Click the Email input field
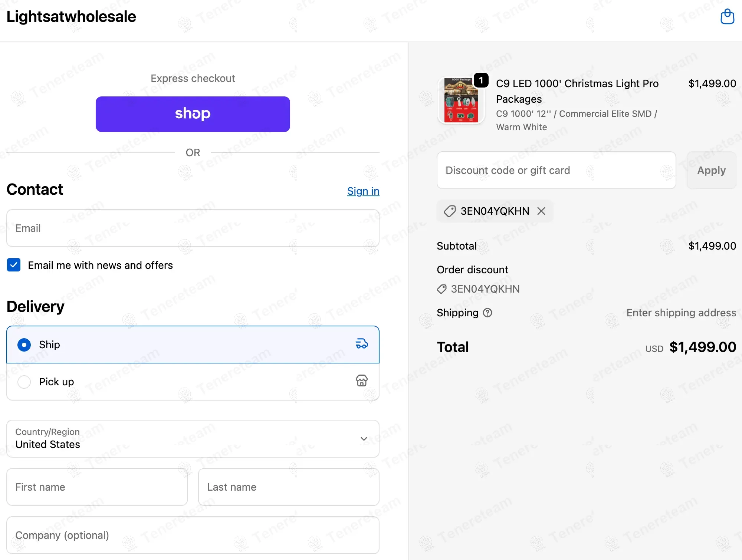This screenshot has width=742, height=560. click(193, 228)
